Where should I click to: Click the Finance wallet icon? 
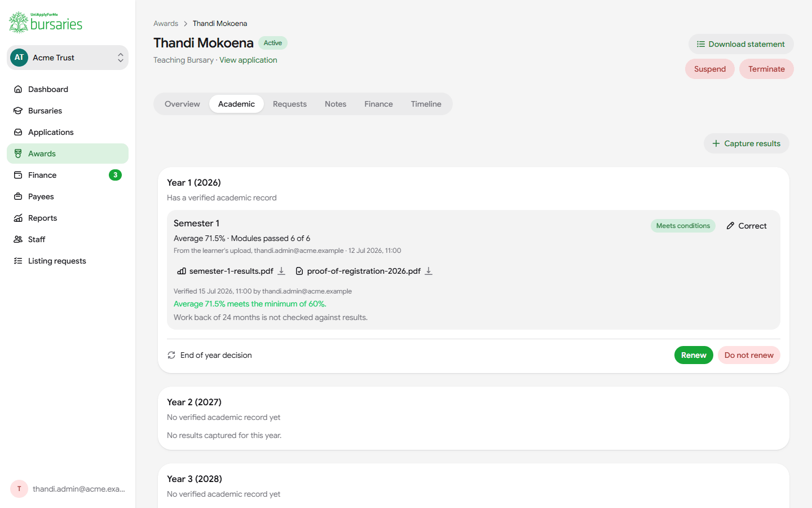tap(18, 175)
